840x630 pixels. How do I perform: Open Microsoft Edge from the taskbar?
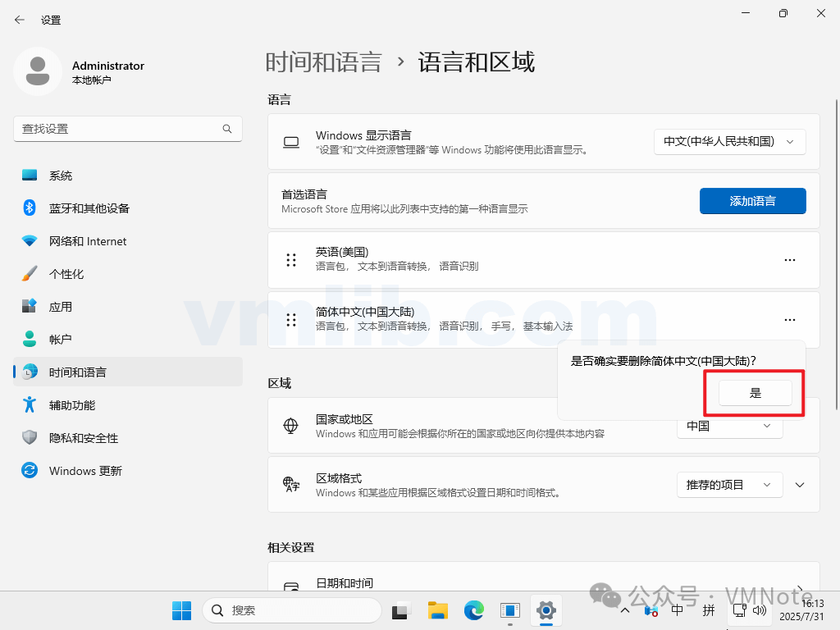[474, 610]
